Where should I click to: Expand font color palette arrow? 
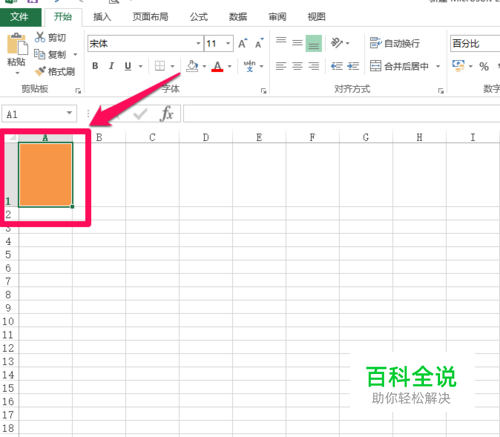(230, 66)
